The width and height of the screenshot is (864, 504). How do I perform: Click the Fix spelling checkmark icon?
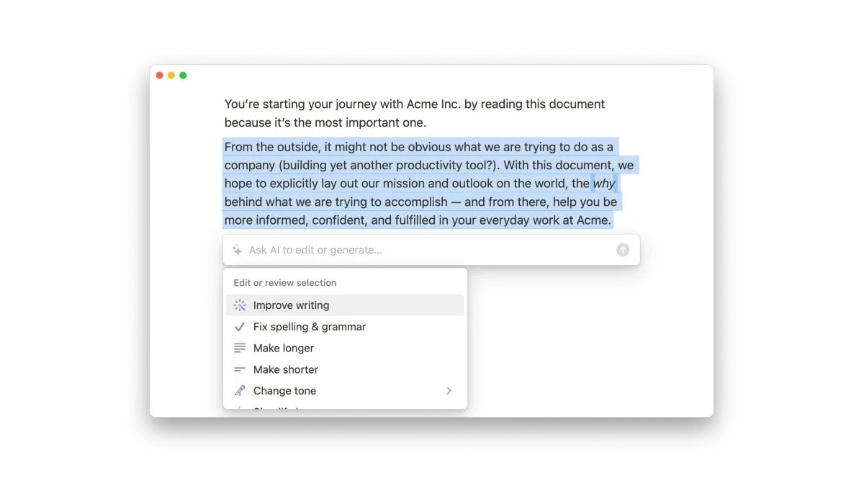[240, 327]
